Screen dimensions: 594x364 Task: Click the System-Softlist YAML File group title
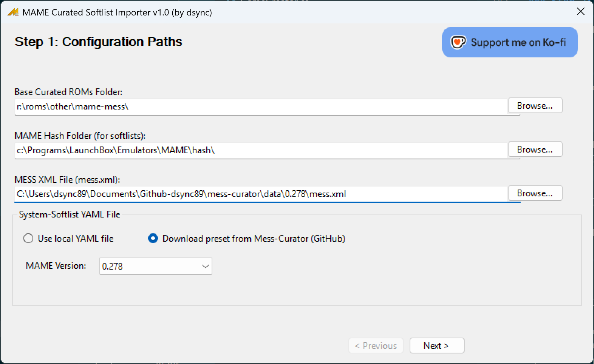(70, 214)
